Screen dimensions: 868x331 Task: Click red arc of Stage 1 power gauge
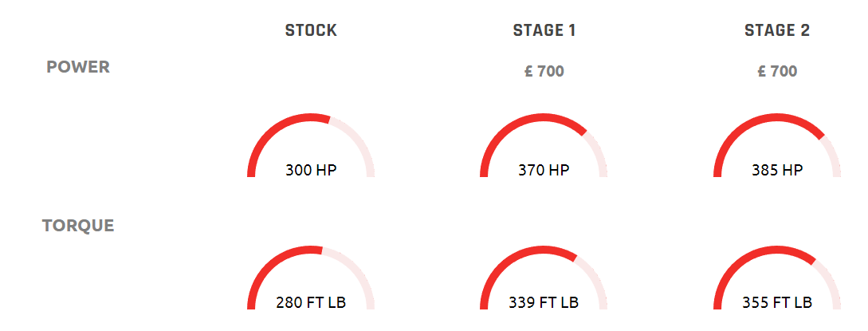click(x=520, y=120)
